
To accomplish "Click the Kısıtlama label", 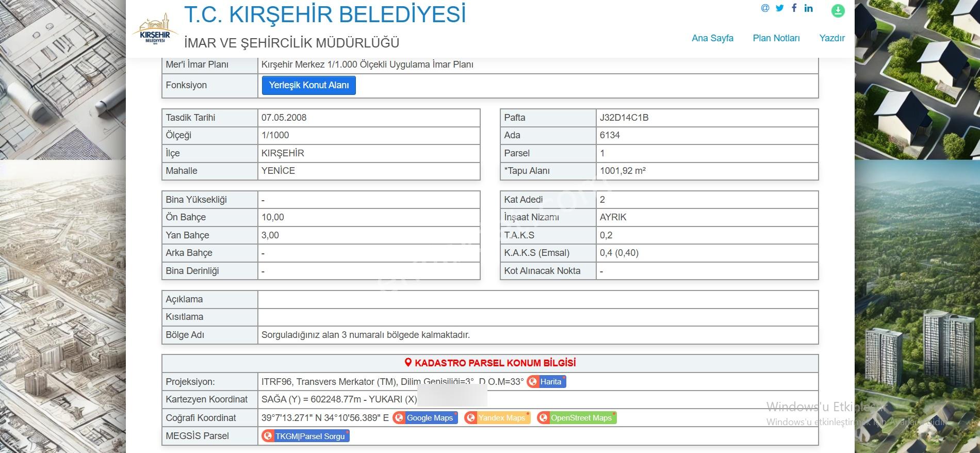I will pos(184,317).
